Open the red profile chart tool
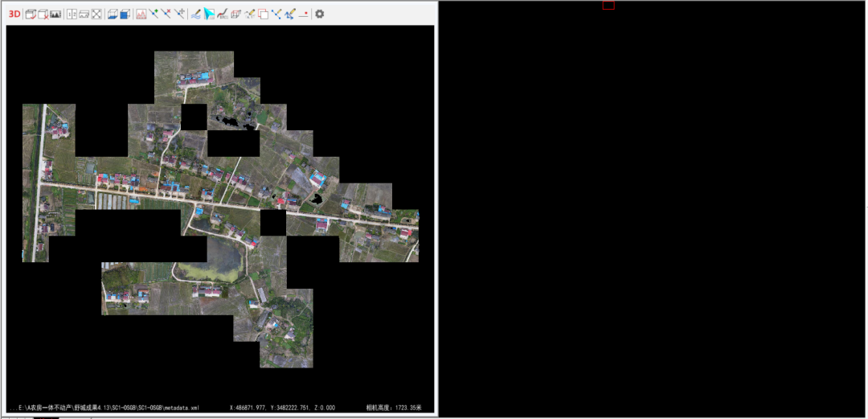The image size is (868, 419). (x=141, y=14)
